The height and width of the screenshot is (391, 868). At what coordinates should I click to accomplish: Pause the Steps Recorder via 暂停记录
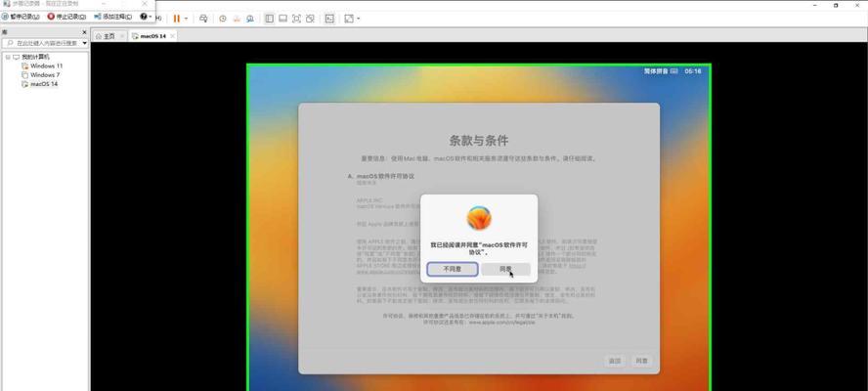coord(22,17)
